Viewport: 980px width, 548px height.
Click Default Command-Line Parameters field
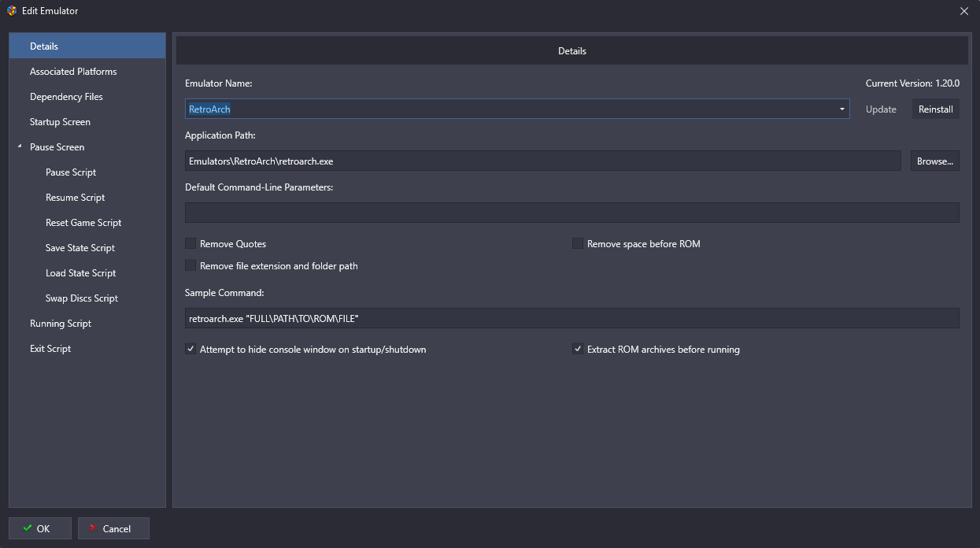571,213
